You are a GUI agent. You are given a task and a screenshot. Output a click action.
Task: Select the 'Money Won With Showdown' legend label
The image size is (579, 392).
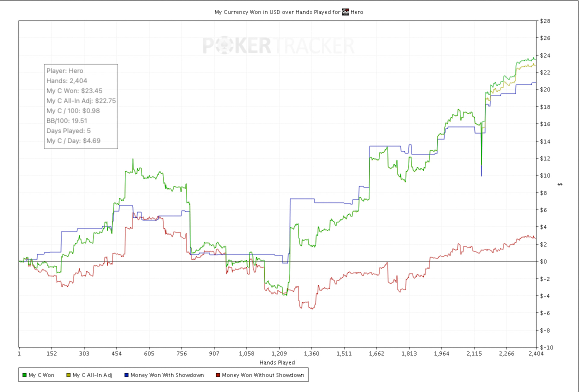(167, 375)
